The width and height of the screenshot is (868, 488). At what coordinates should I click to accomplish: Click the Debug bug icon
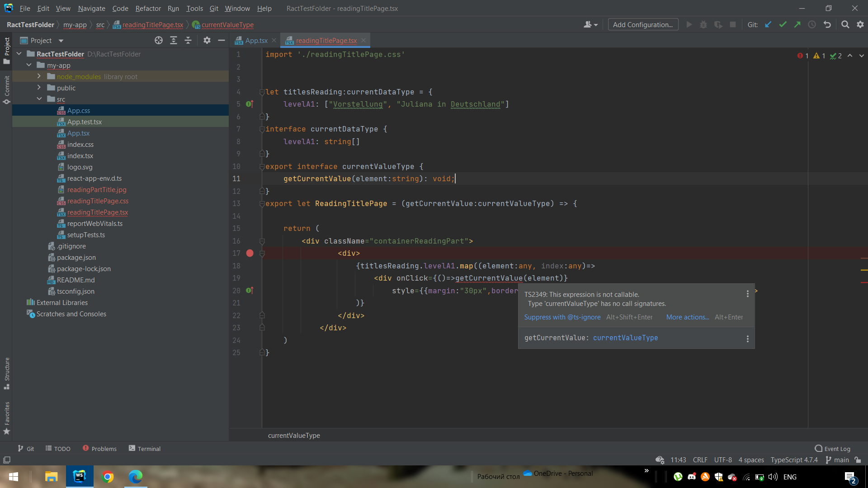point(703,24)
